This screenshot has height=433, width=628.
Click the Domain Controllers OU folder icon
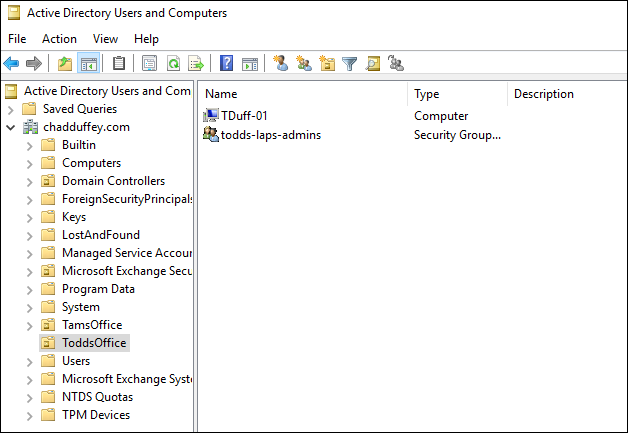click(x=48, y=181)
